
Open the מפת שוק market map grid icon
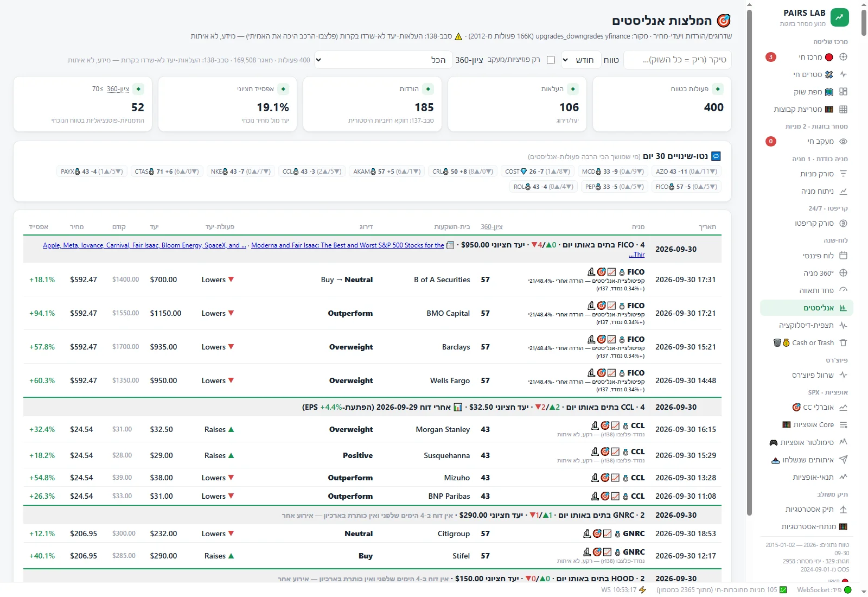pyautogui.click(x=843, y=92)
